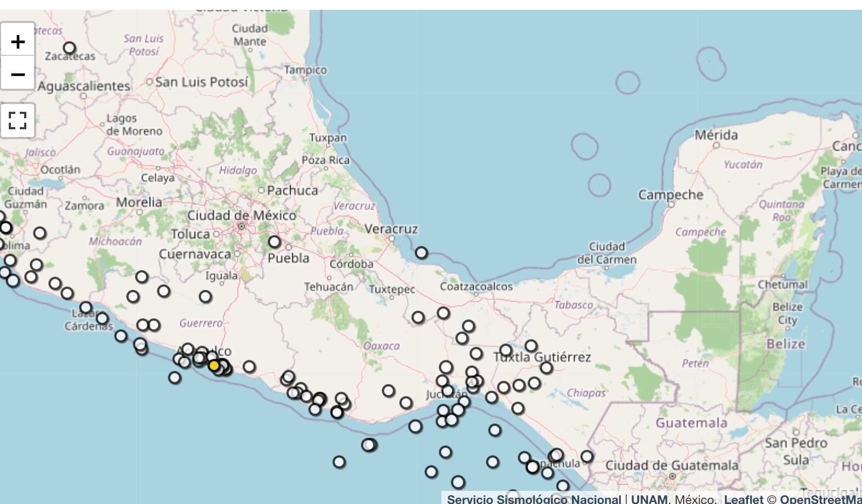Click the Cuernavaca city label
Viewport: 862px width, 504px height.
195,254
